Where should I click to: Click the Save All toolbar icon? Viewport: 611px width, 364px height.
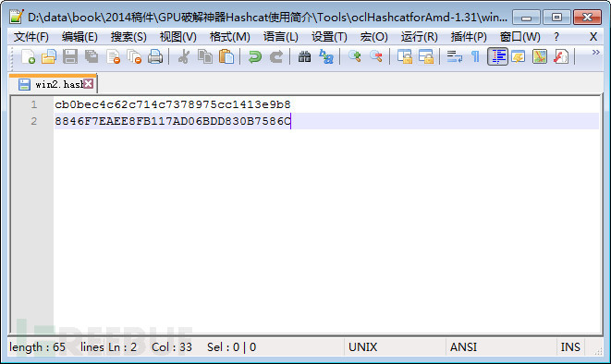coord(92,57)
